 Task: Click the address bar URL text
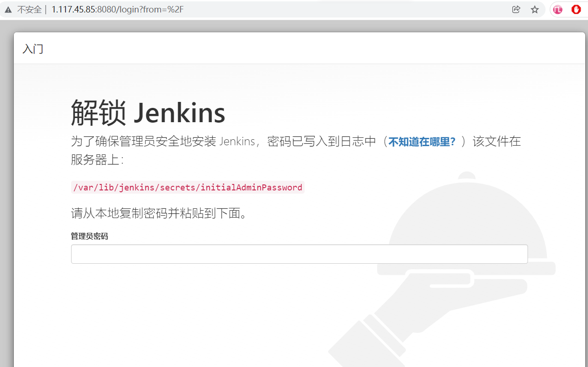point(118,9)
